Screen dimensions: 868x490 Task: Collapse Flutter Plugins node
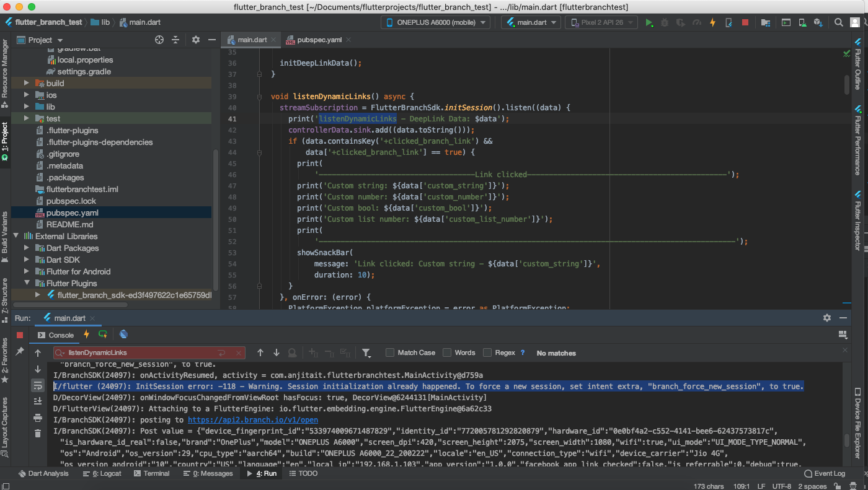(x=27, y=283)
